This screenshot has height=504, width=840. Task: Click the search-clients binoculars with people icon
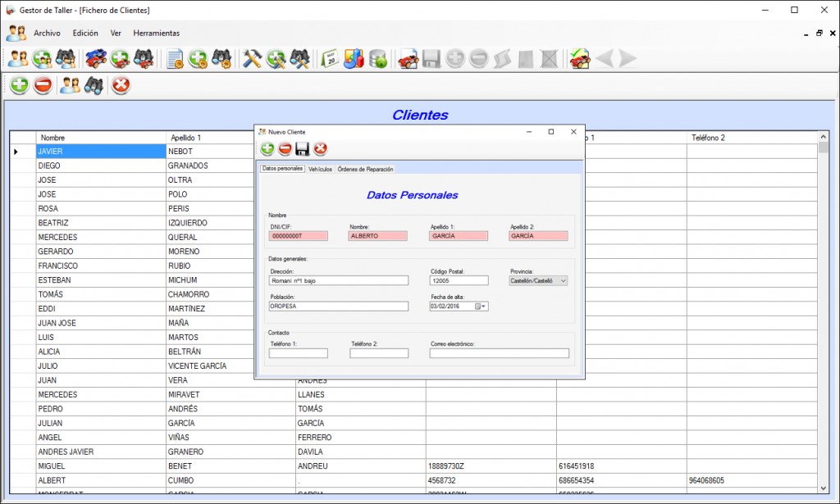(66, 59)
